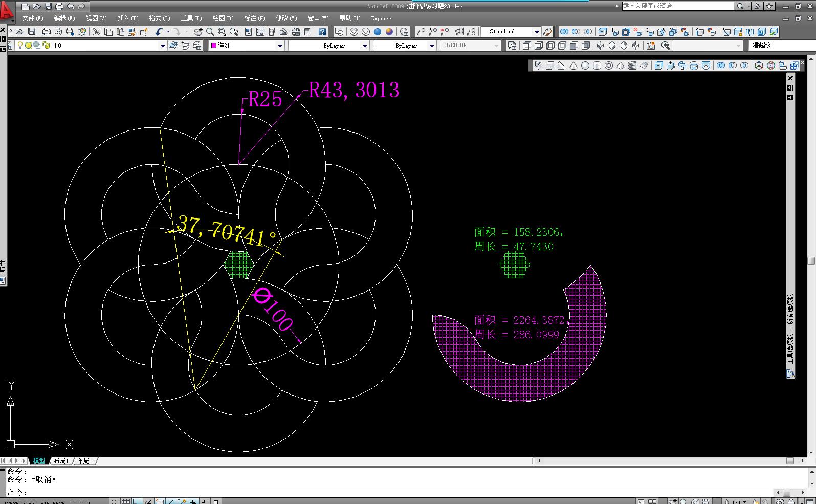Click the green text 面积 = 158.2306

point(518,232)
